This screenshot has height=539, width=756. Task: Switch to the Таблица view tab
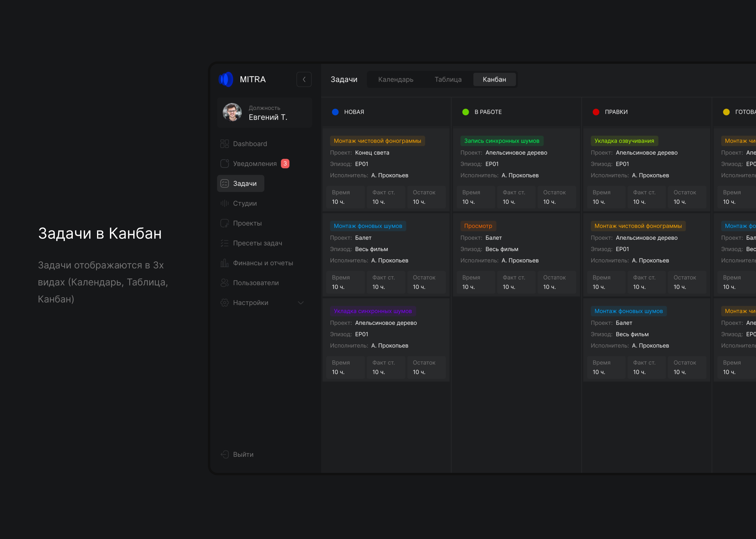(448, 79)
